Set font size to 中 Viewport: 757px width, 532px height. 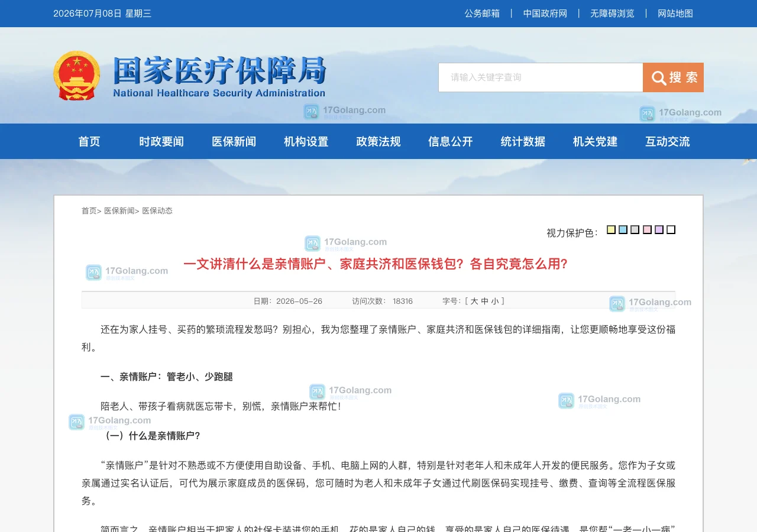pos(484,301)
